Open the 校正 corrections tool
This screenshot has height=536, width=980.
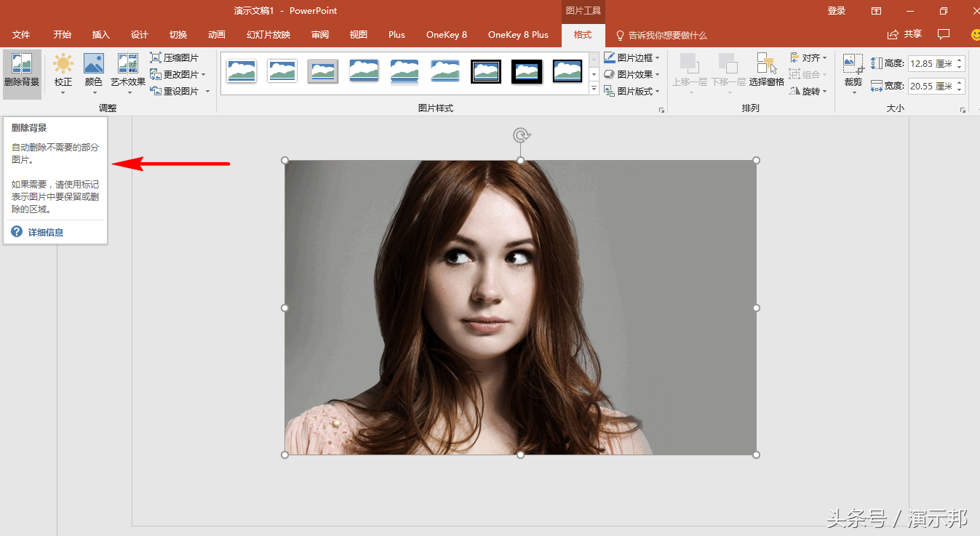click(x=63, y=73)
